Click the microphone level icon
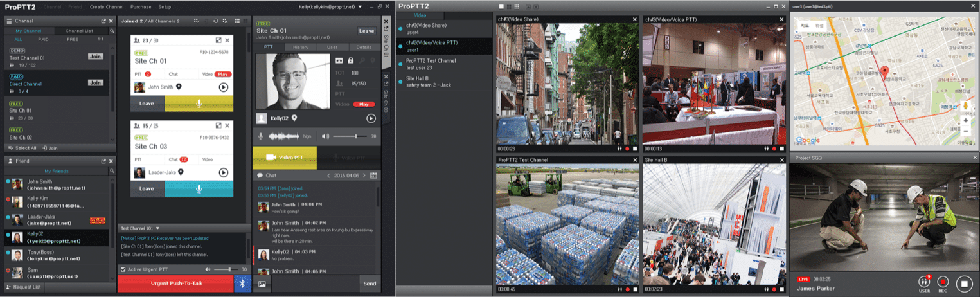Image resolution: width=980 pixels, height=297 pixels. click(261, 136)
